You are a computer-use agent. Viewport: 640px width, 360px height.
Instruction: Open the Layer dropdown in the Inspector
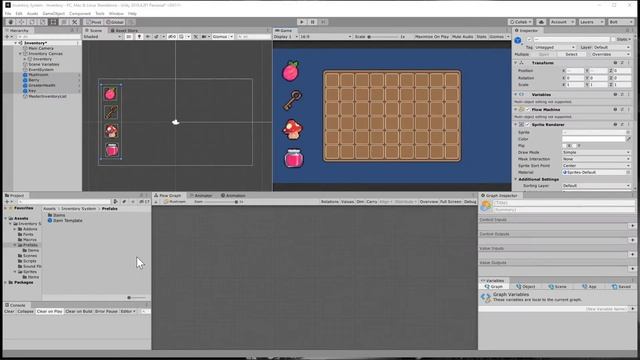point(611,47)
